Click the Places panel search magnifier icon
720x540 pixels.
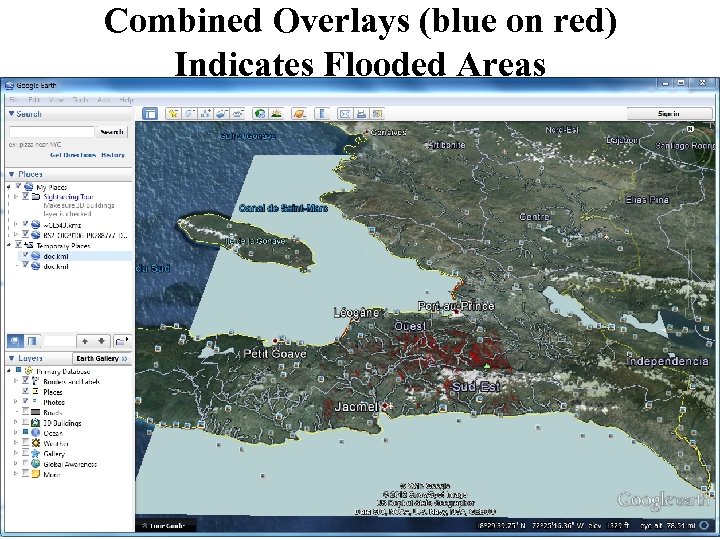(x=15, y=341)
